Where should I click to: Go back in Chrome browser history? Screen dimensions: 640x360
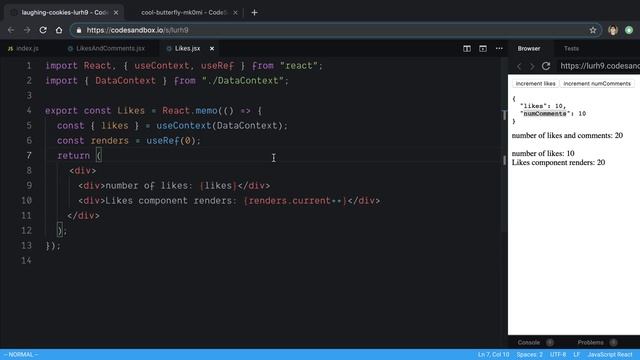(11, 30)
